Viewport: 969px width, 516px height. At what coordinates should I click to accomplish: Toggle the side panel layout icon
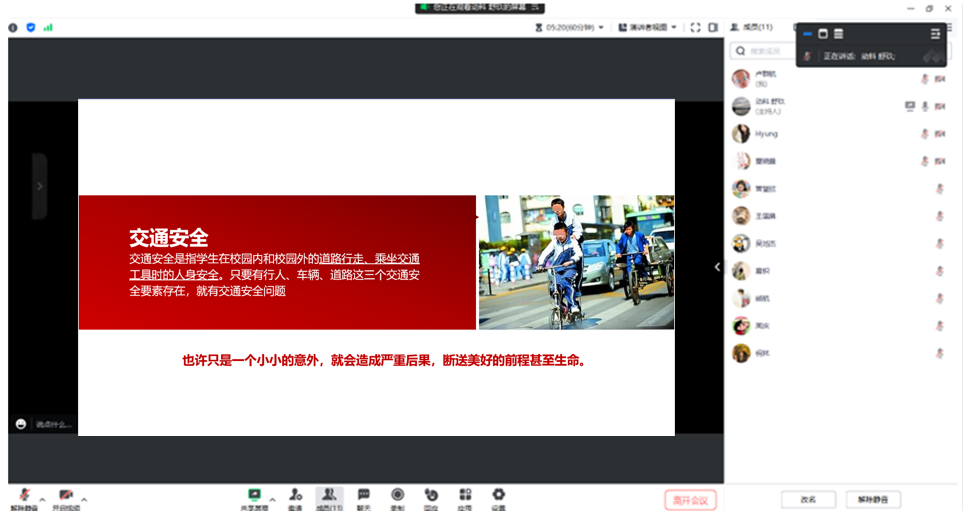coord(713,27)
